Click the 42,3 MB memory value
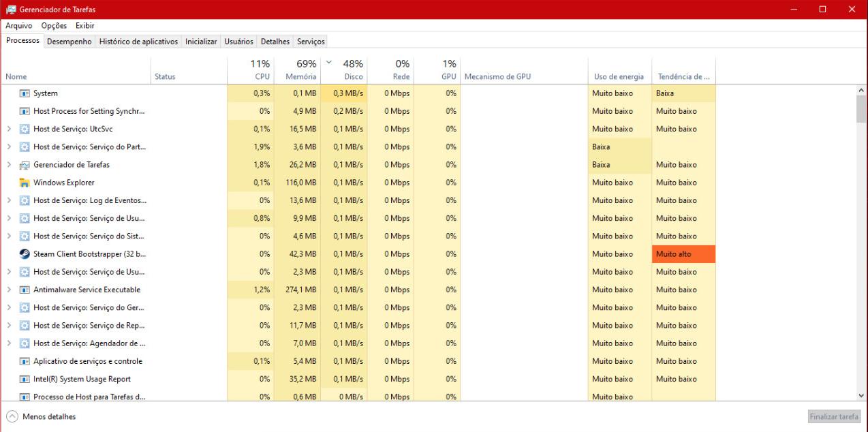This screenshot has width=868, height=432. [x=303, y=254]
